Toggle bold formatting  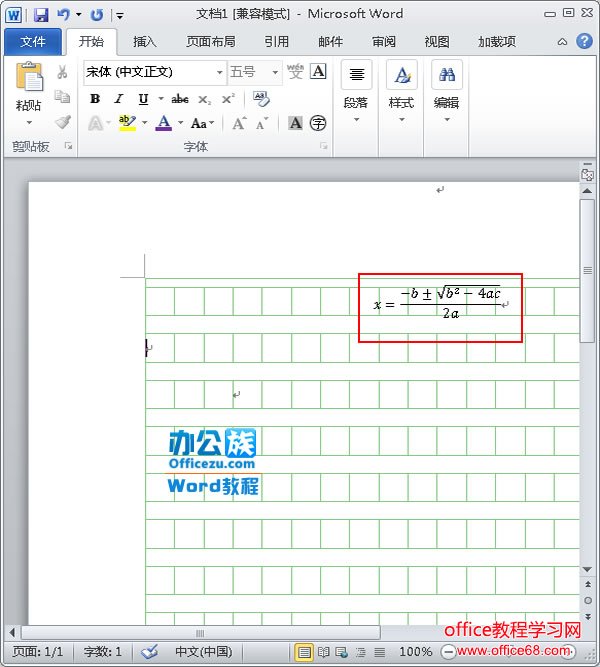coord(95,99)
